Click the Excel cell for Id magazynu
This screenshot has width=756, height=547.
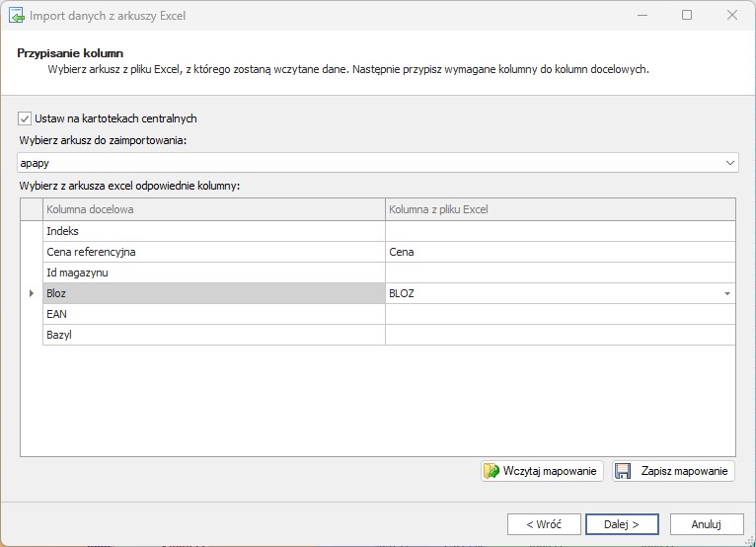pyautogui.click(x=560, y=273)
